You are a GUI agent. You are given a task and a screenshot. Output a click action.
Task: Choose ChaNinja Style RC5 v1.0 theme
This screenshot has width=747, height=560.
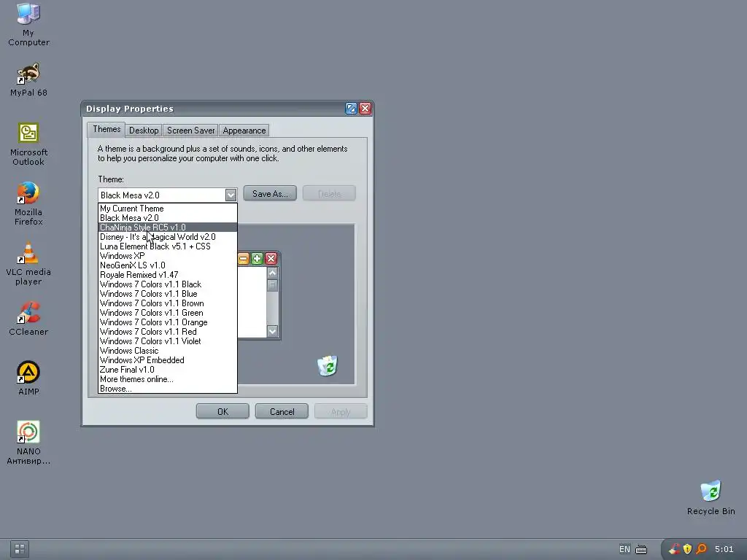(168, 227)
